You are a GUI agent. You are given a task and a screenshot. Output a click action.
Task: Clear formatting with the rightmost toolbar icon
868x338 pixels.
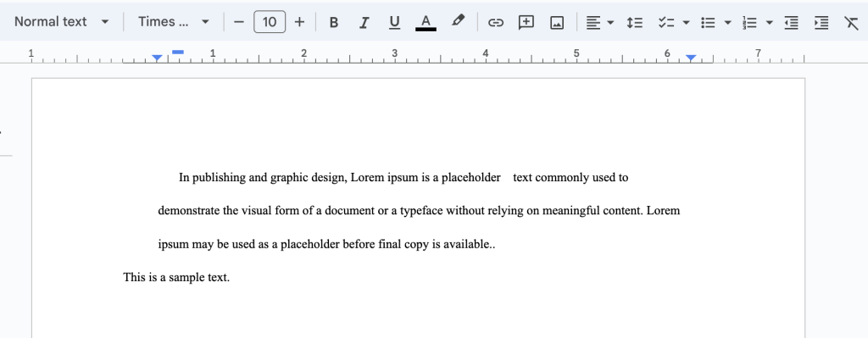851,23
